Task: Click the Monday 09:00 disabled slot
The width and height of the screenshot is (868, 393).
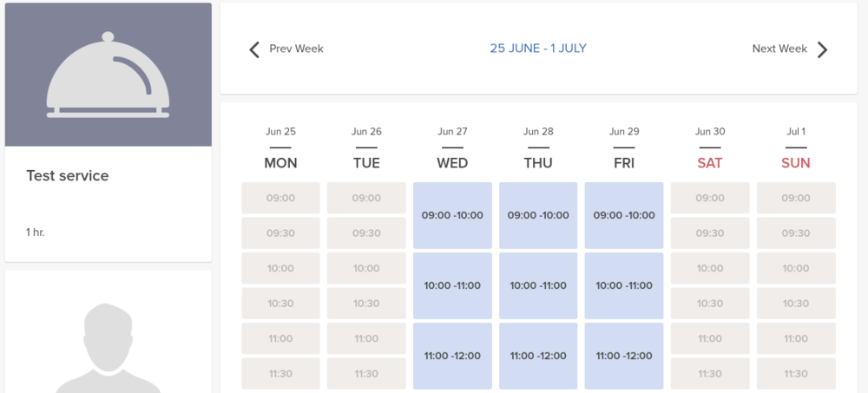Action: point(280,198)
